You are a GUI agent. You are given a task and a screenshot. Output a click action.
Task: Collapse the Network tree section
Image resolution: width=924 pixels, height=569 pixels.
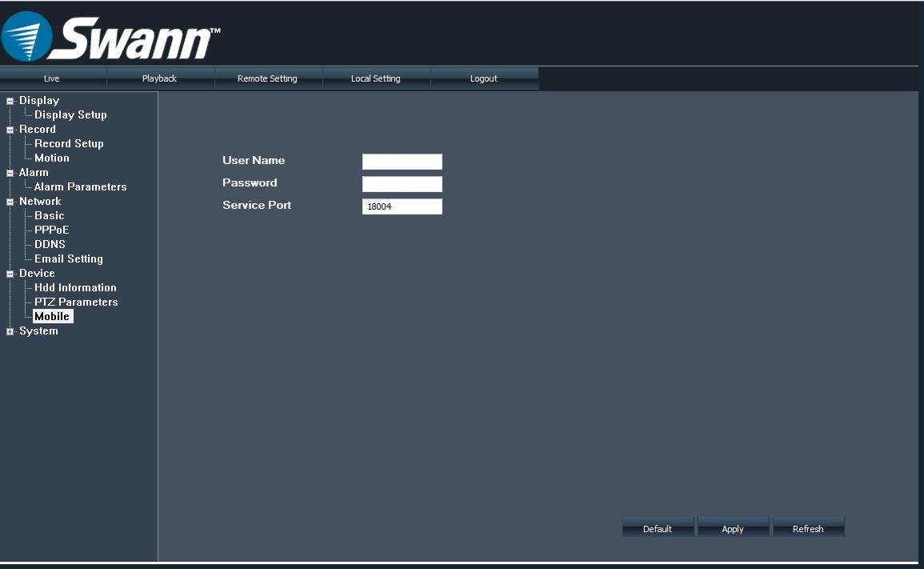(10, 202)
